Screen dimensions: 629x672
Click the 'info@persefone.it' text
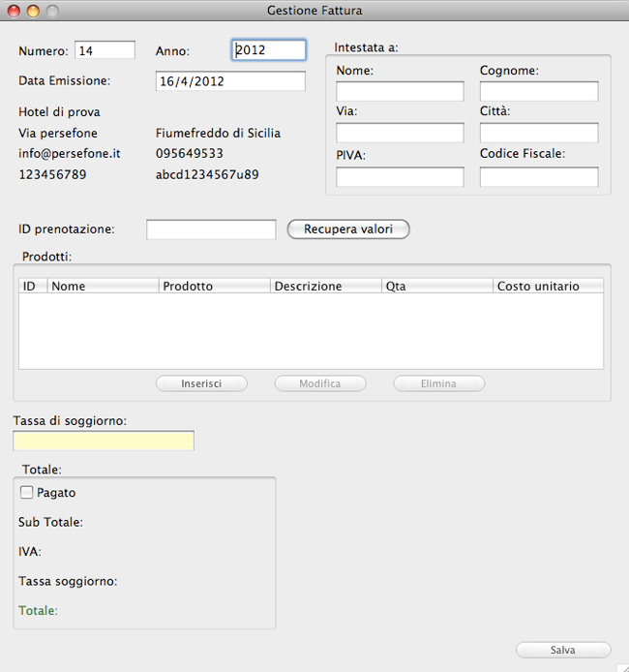(70, 153)
